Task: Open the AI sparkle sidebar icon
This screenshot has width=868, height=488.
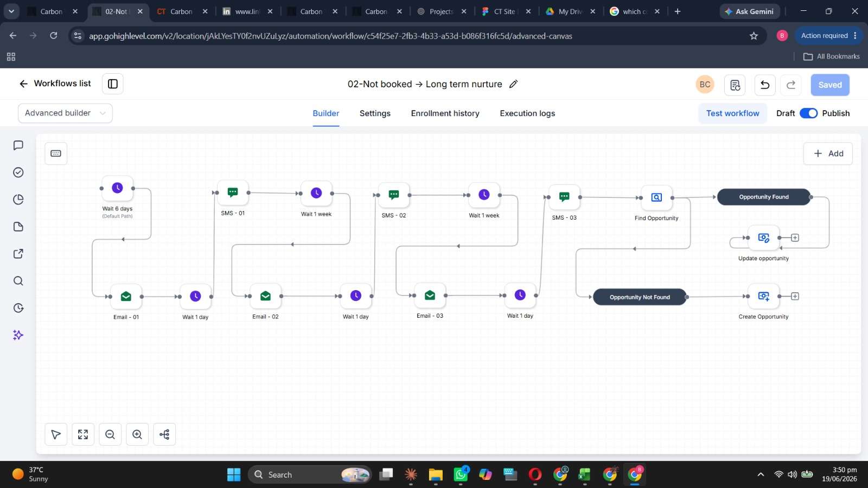Action: click(x=18, y=335)
